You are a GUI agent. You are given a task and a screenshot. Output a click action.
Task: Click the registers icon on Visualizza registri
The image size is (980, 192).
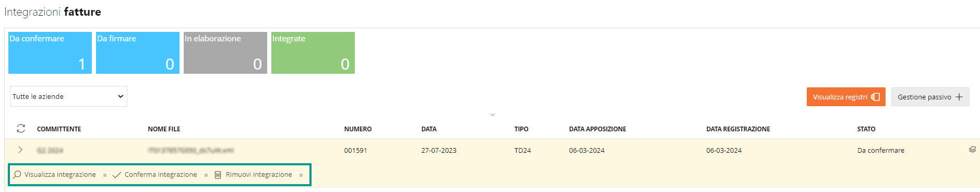click(x=876, y=97)
